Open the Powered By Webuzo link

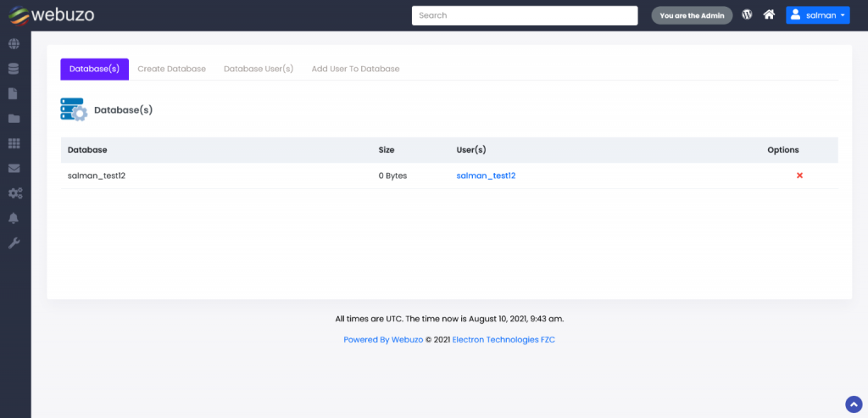point(383,340)
